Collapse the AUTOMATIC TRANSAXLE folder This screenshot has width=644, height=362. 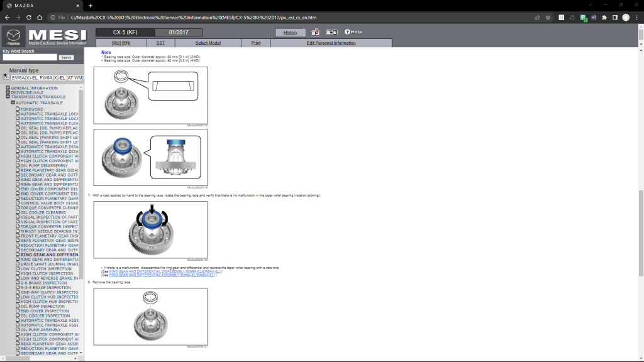click(13, 102)
